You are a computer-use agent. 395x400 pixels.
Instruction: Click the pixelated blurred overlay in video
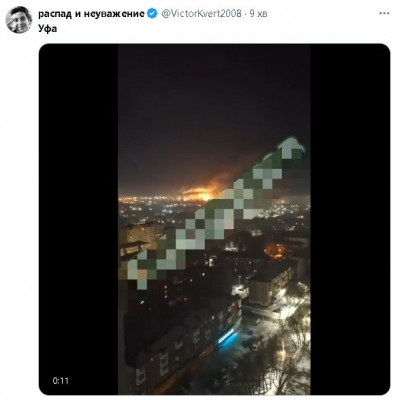click(217, 213)
